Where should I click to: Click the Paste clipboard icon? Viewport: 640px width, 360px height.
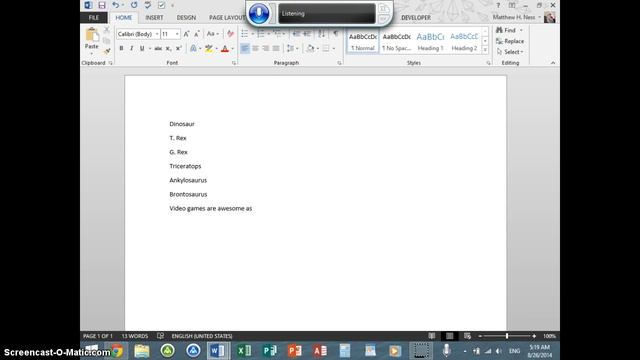pos(92,36)
